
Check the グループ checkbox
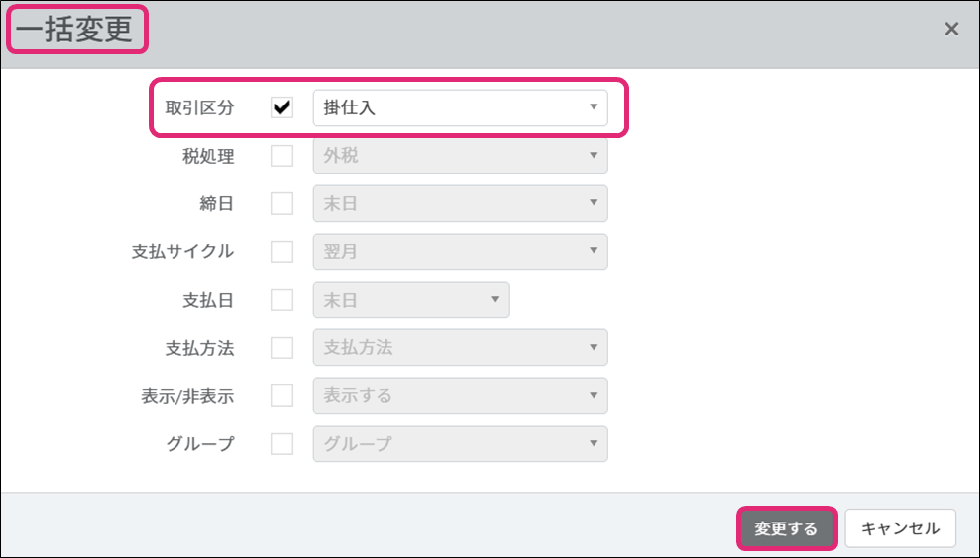coord(282,444)
